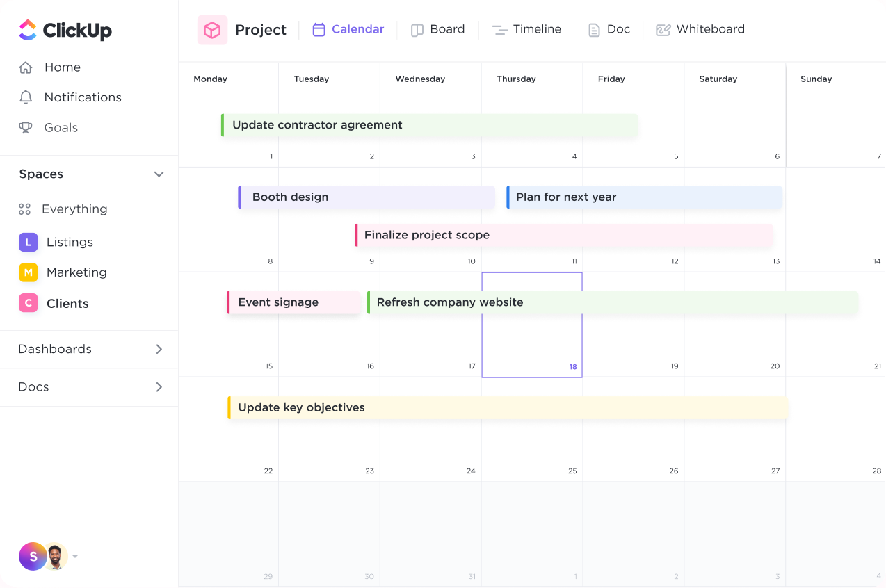Screen dimensions: 886x588
Task: Expand the Dashboards section
Action: (x=159, y=349)
